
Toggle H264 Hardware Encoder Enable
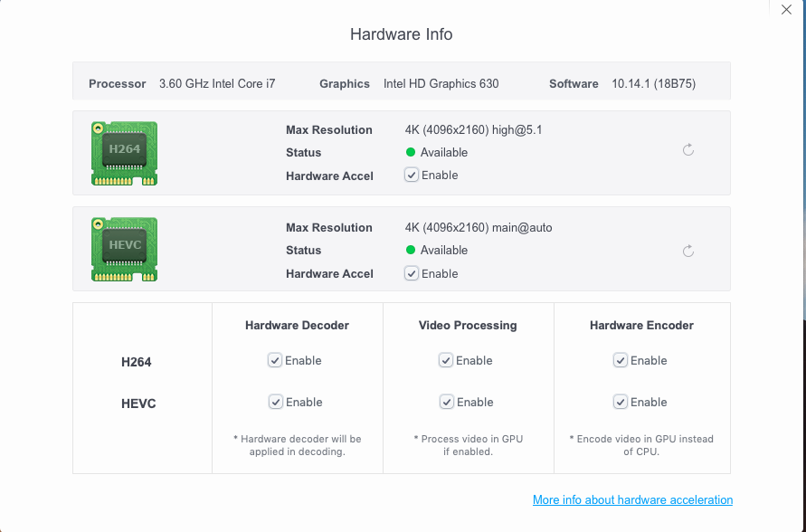coord(620,360)
